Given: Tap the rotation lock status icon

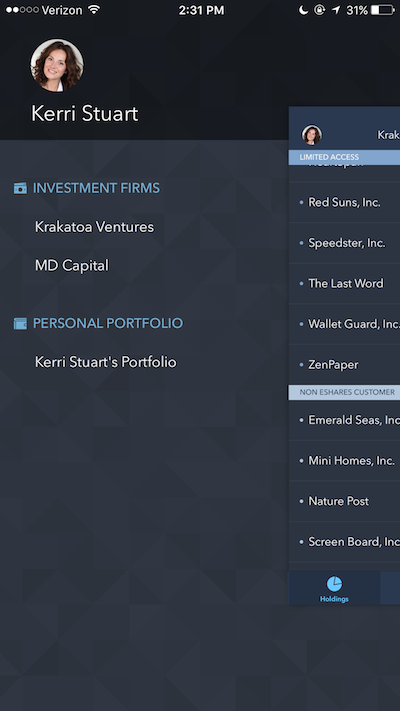Looking at the screenshot, I should [x=319, y=10].
